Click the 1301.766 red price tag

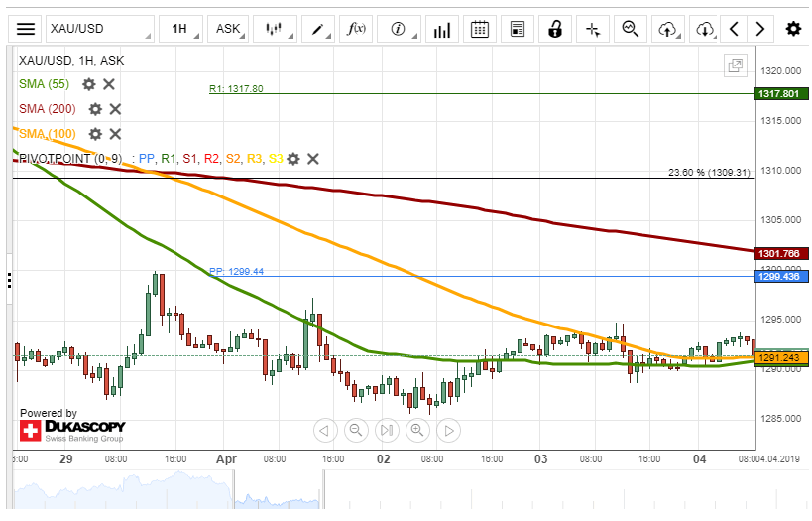click(x=781, y=253)
